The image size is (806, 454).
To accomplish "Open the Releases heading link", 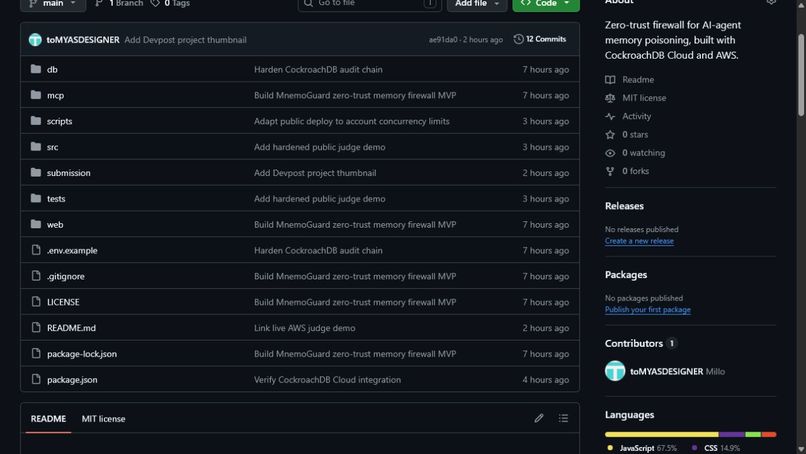I will (624, 206).
